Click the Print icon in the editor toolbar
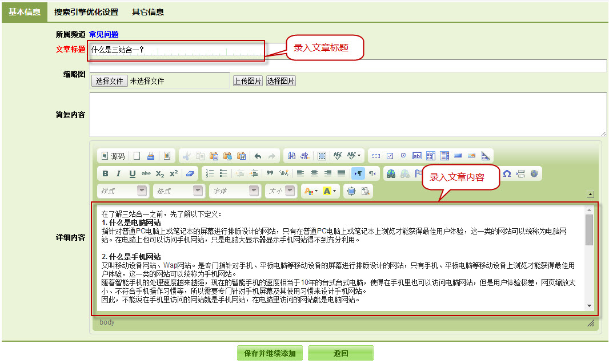This screenshot has height=364, width=609. click(x=151, y=156)
